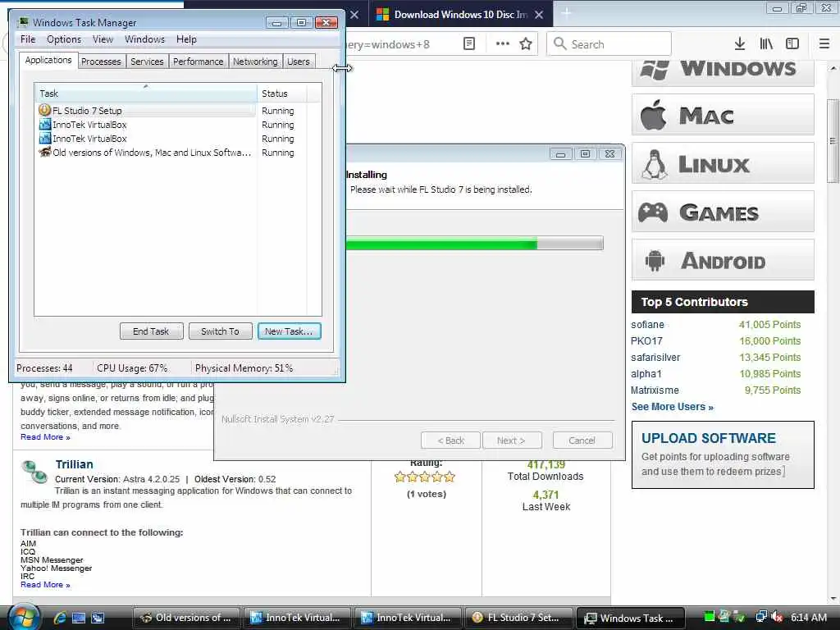This screenshot has height=630, width=840.
Task: Switch to Performance tab
Action: [198, 62]
